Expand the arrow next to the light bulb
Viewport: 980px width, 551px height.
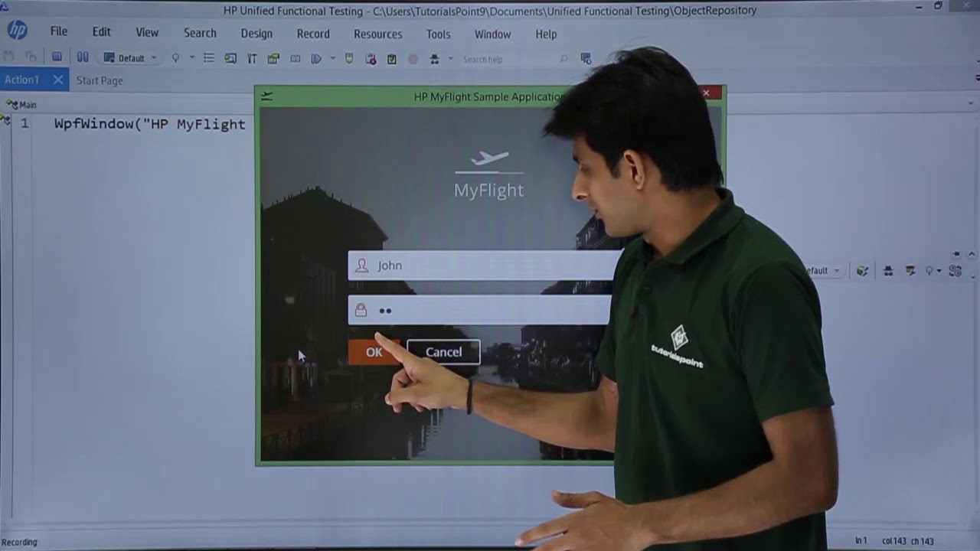191,58
